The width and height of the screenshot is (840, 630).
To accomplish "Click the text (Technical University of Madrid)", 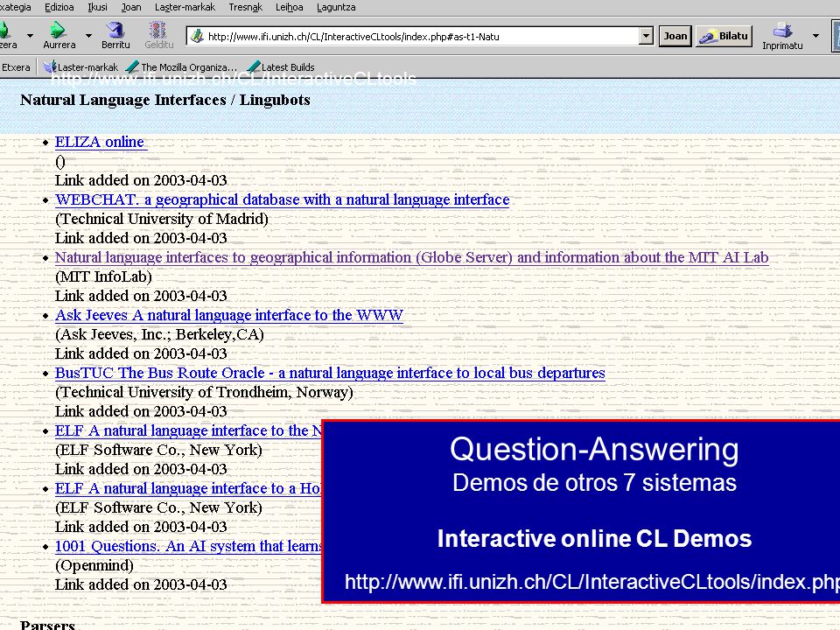I will (162, 219).
